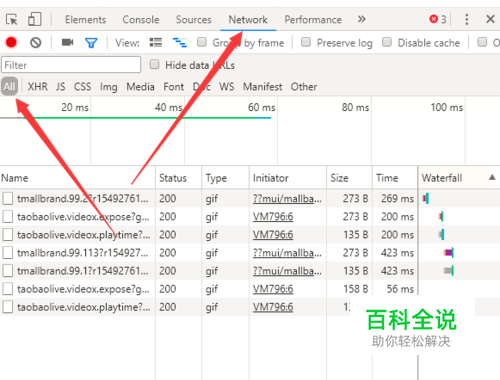Select request tmallbrand.99.1?r15492761...
This screenshot has width=500, height=380.
click(82, 271)
